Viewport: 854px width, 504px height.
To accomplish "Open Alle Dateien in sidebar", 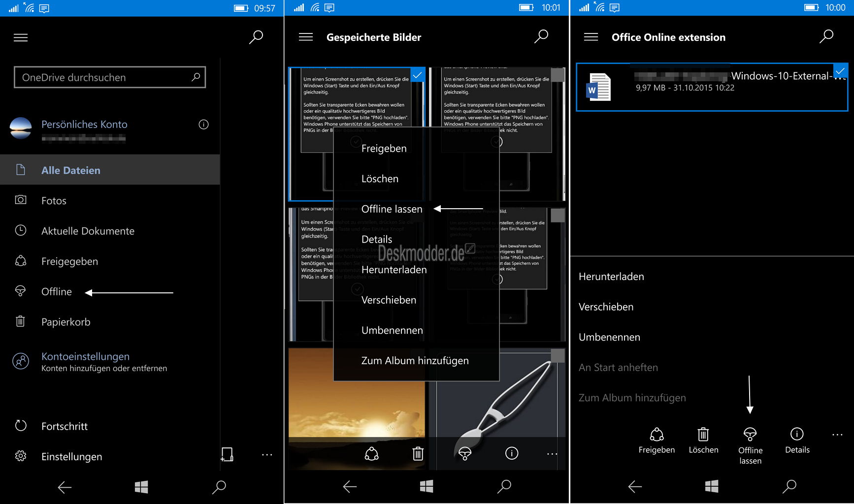I will pos(110,170).
